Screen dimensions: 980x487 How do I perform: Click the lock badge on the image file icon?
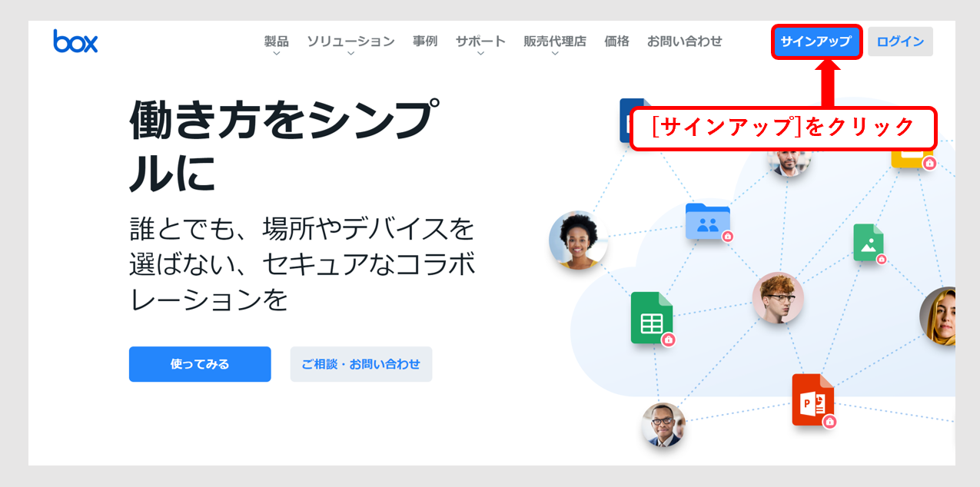pos(882,259)
